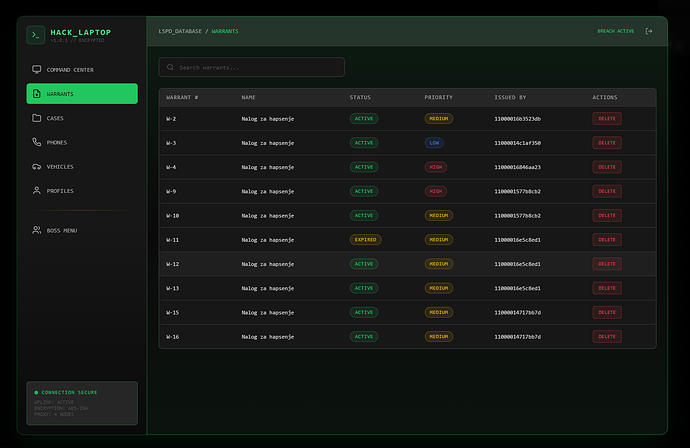This screenshot has height=448, width=690.
Task: Click the person icon for Profiles
Action: point(37,191)
